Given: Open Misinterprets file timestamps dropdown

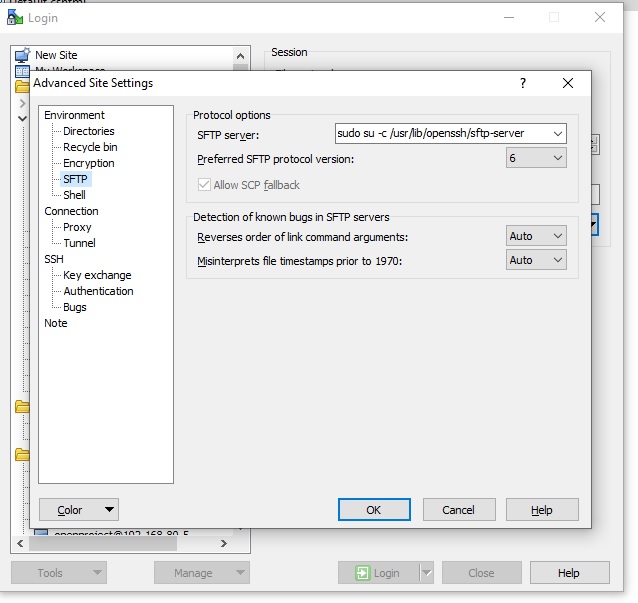Looking at the screenshot, I should [x=557, y=260].
